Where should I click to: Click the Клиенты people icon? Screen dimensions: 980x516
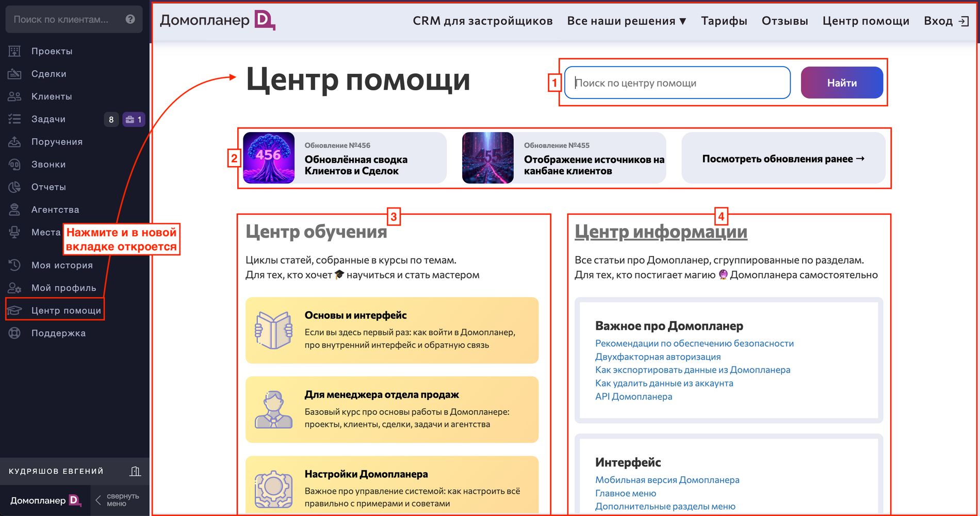coord(14,96)
